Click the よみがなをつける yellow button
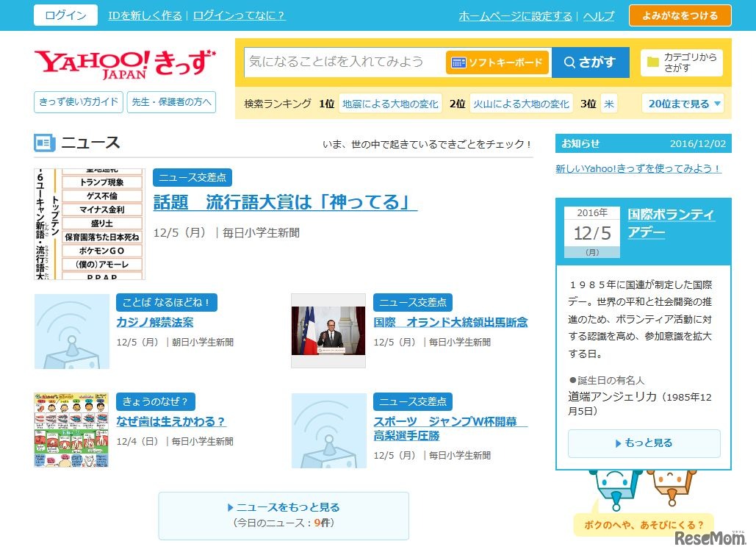Image resolution: width=756 pixels, height=555 pixels. [680, 15]
